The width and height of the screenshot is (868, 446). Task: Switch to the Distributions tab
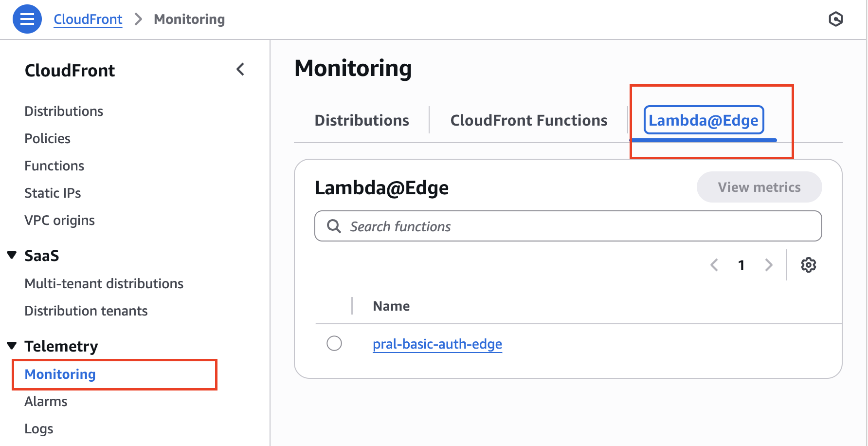(362, 120)
